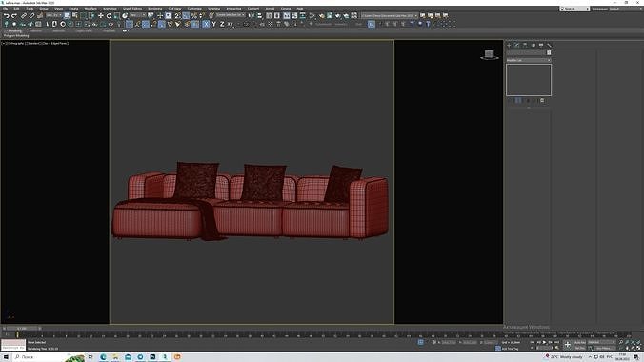Open the Selected key filter dropdown
The height and width of the screenshot is (362, 644).
pos(601,342)
